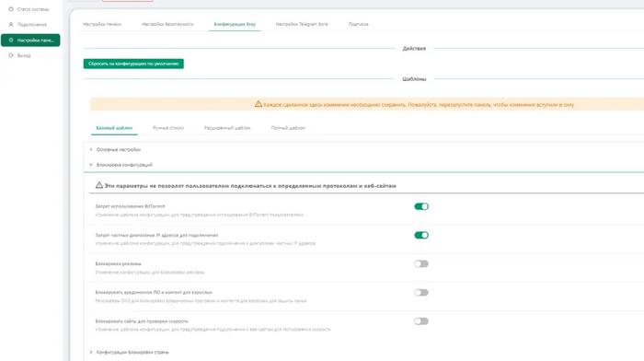
Task: Open the Настройки панели tab
Action: [102, 24]
